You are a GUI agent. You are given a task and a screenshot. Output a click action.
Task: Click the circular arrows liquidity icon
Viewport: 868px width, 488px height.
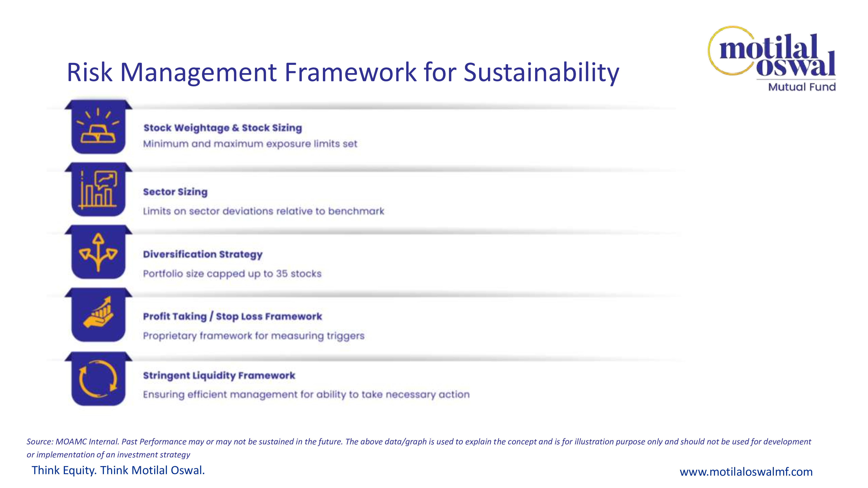click(x=98, y=379)
